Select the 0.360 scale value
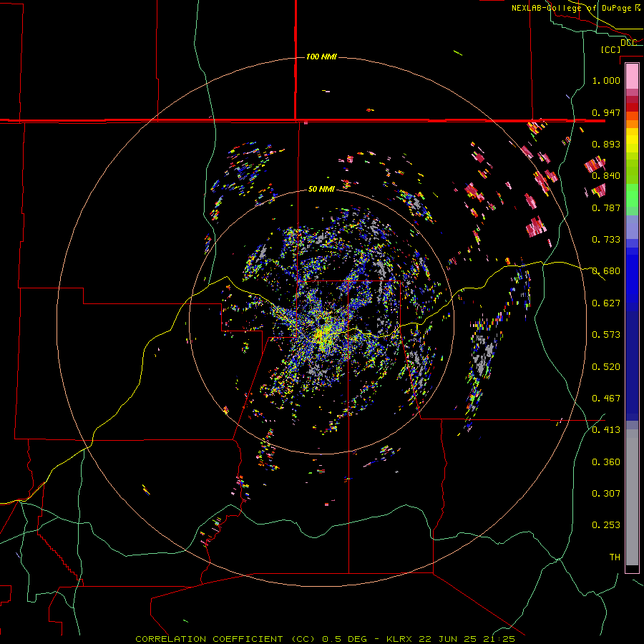The width and height of the screenshot is (644, 644). click(606, 462)
